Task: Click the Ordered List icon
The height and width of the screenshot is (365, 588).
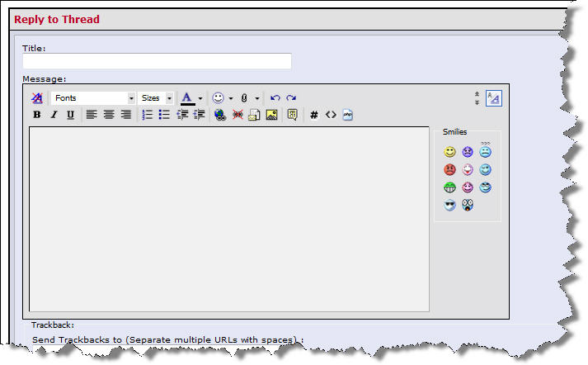Action: pyautogui.click(x=147, y=115)
